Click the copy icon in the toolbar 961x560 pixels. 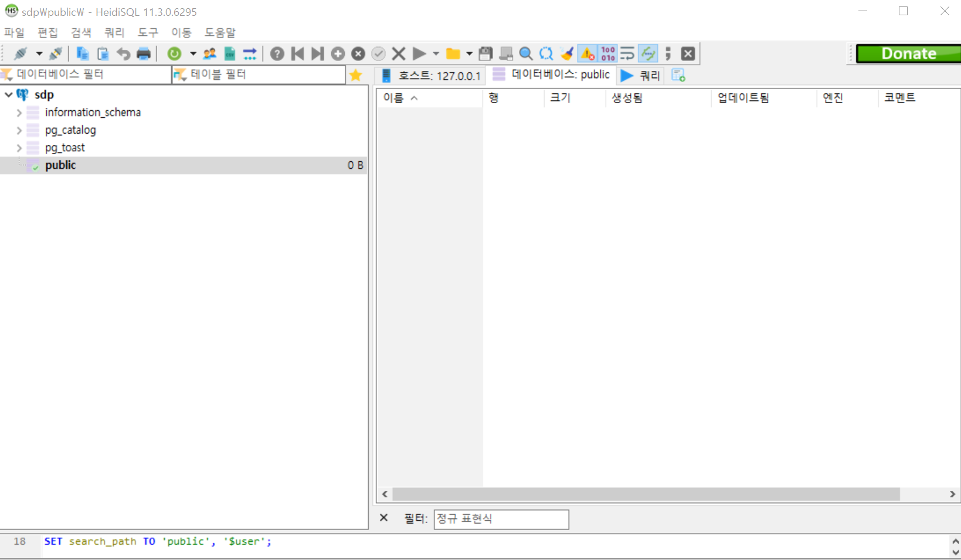point(83,54)
